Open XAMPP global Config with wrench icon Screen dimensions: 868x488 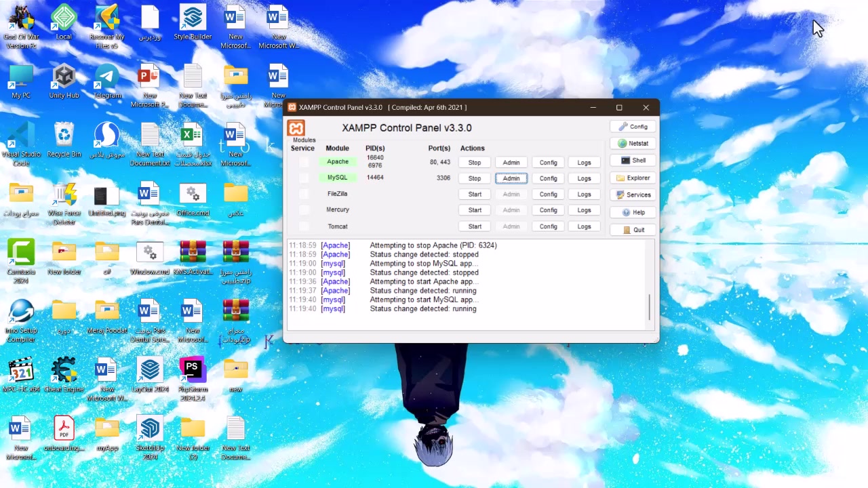pos(633,127)
